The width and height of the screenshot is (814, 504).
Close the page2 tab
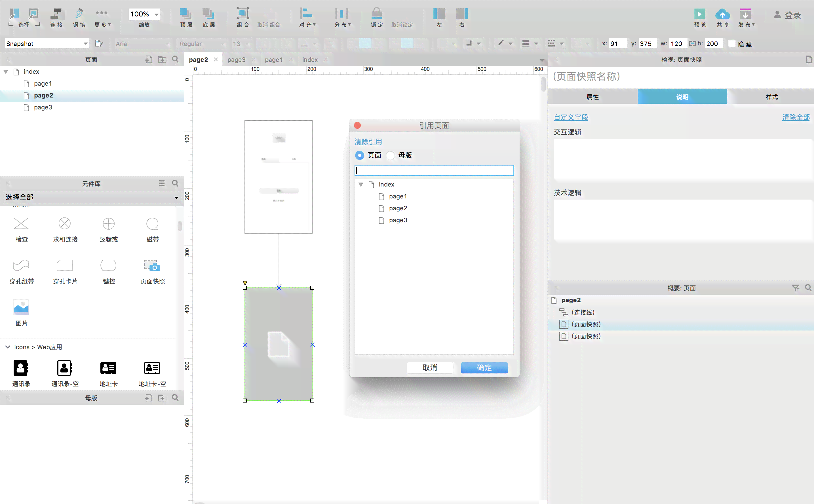[x=216, y=59]
